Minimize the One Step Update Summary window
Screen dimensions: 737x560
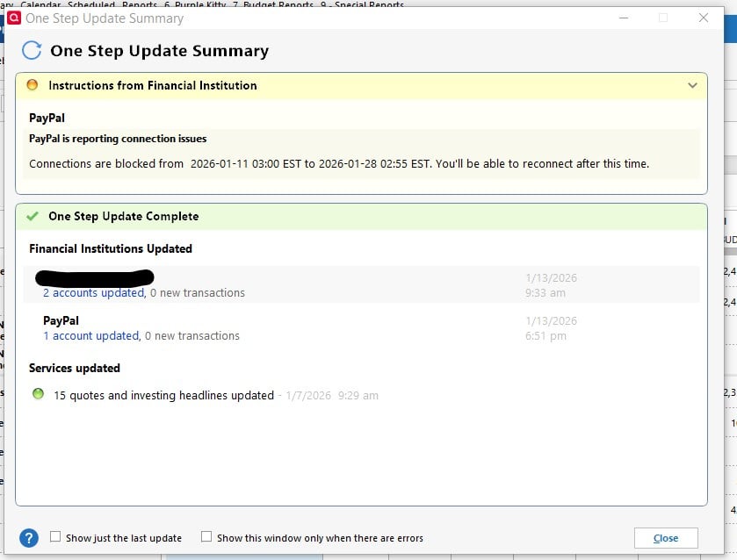[x=624, y=18]
